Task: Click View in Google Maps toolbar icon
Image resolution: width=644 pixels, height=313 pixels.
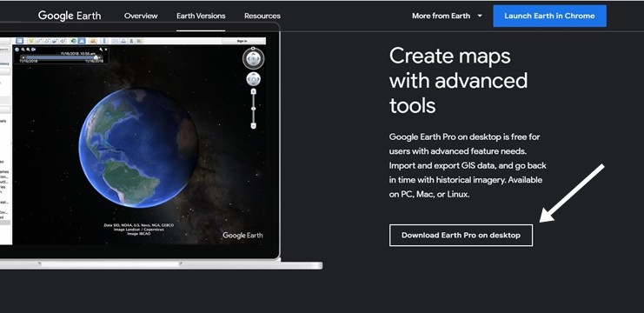Action: point(139,41)
